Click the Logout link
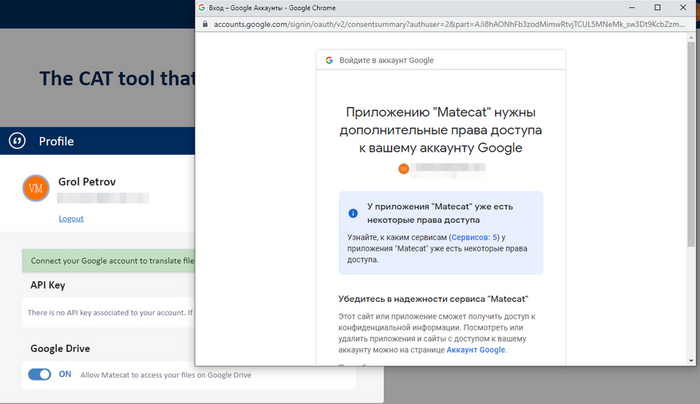Screen dimensions: 700x404 pyautogui.click(x=71, y=218)
